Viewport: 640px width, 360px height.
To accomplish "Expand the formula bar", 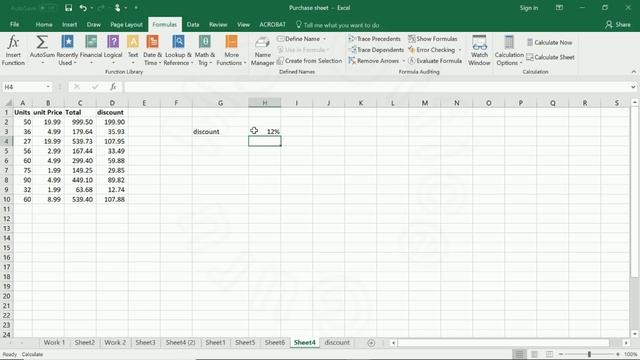I will (633, 87).
